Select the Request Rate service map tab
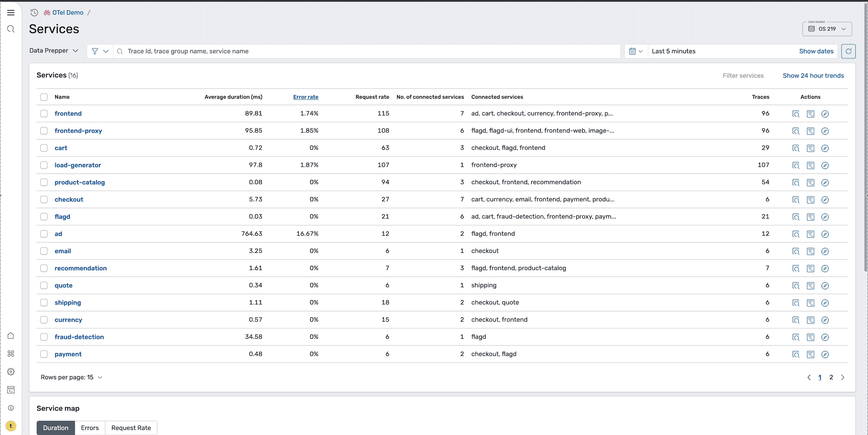The width and height of the screenshot is (868, 435). click(x=131, y=428)
